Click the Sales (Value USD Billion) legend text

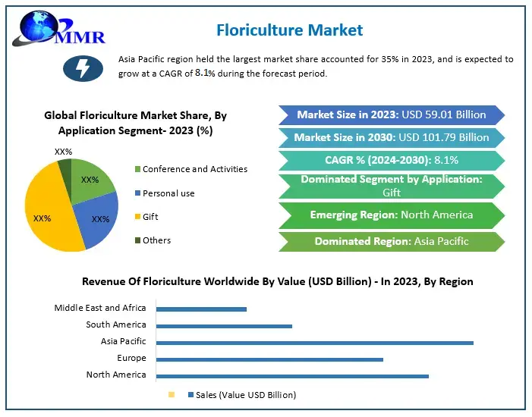246,395
